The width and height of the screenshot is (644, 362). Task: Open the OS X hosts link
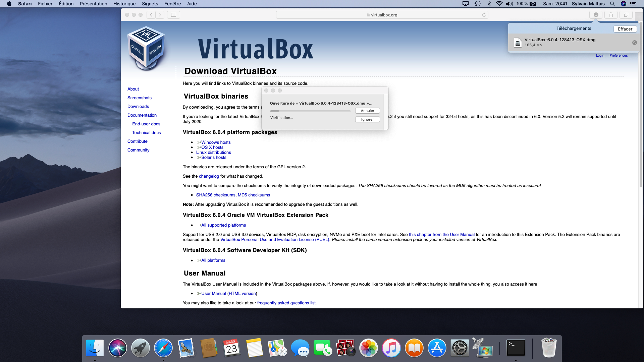point(212,147)
